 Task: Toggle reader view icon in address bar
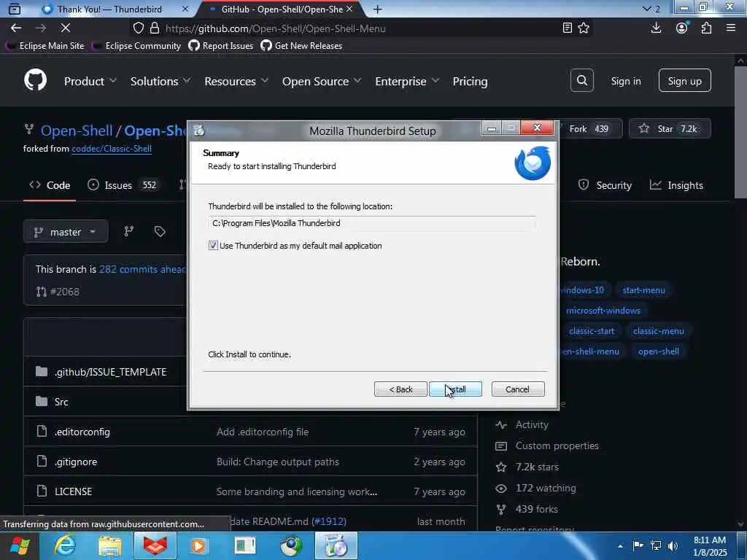(567, 28)
